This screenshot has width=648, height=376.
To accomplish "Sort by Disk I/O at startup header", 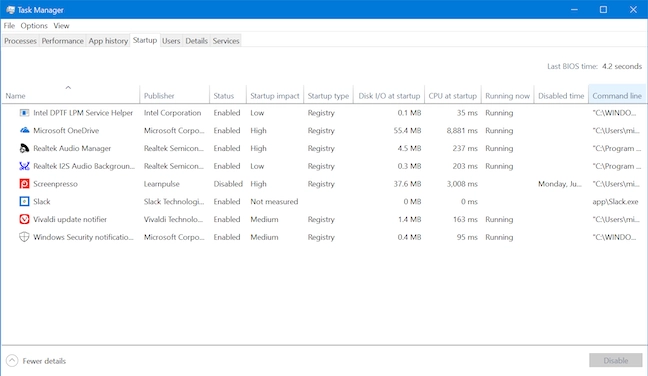I will (x=389, y=95).
